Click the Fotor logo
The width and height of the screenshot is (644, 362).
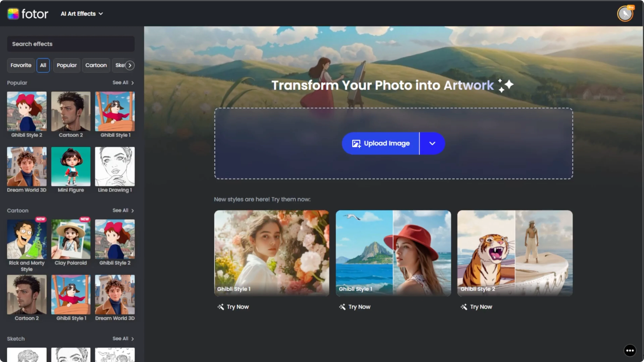(27, 14)
